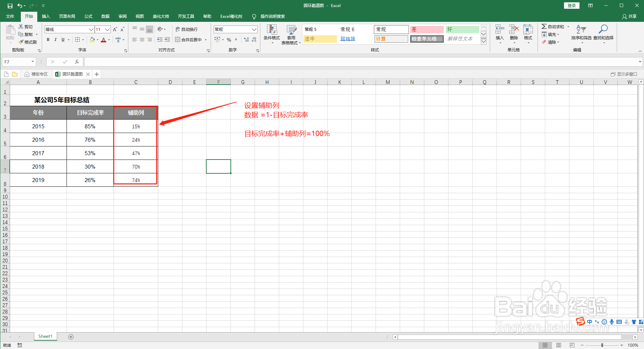
Task: Click the decrease decimal icon
Action: (254, 40)
